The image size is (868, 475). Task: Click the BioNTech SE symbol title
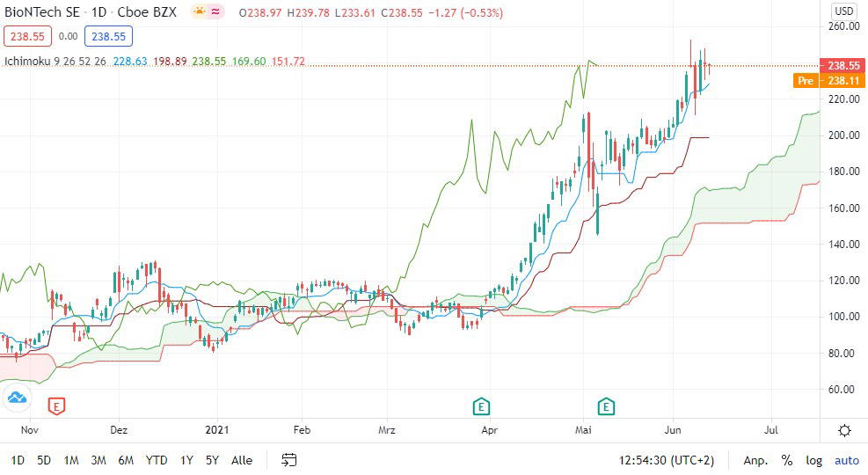click(42, 11)
